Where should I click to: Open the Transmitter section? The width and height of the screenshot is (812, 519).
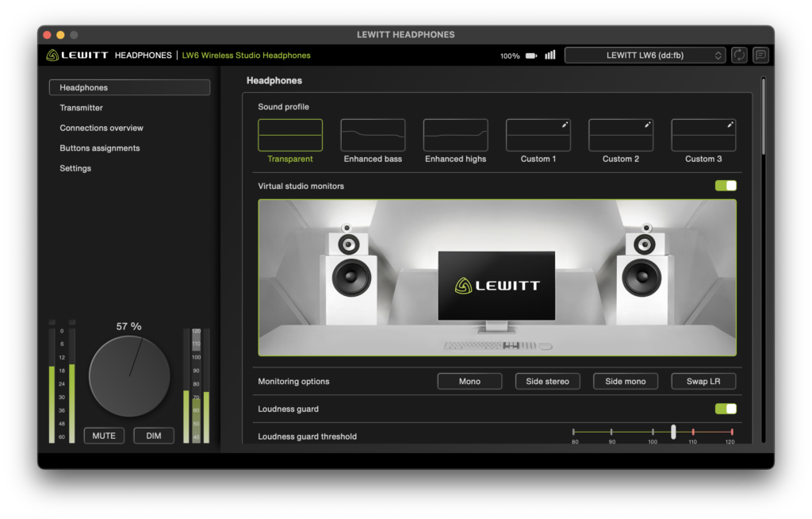coord(82,108)
